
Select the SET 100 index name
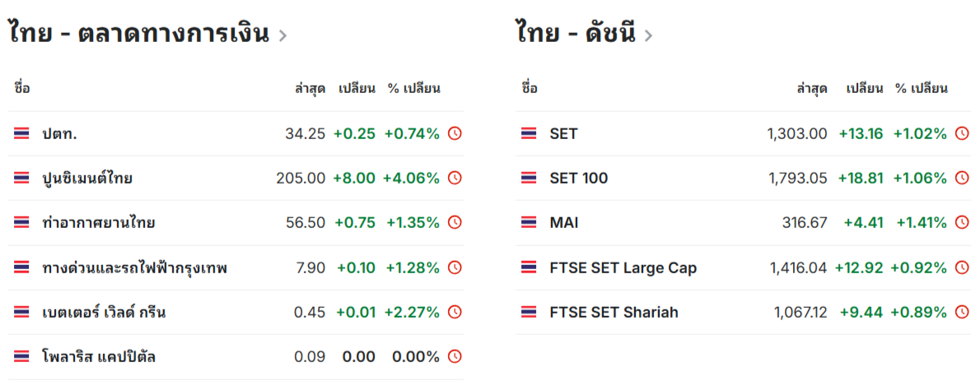click(579, 178)
